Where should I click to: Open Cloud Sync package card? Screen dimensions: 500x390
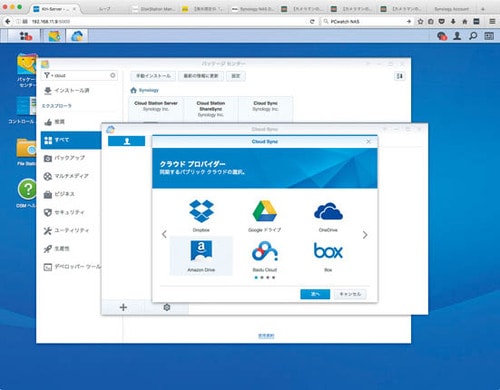[x=266, y=109]
